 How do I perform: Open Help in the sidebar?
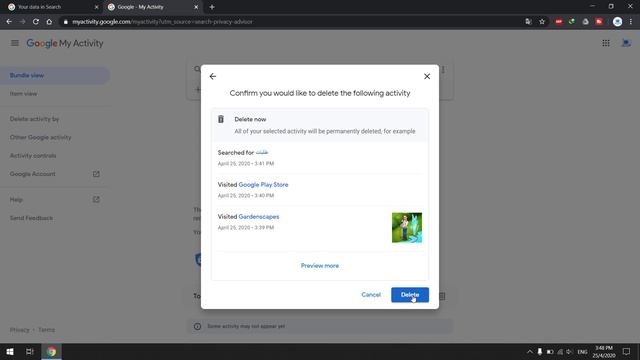coord(16,200)
